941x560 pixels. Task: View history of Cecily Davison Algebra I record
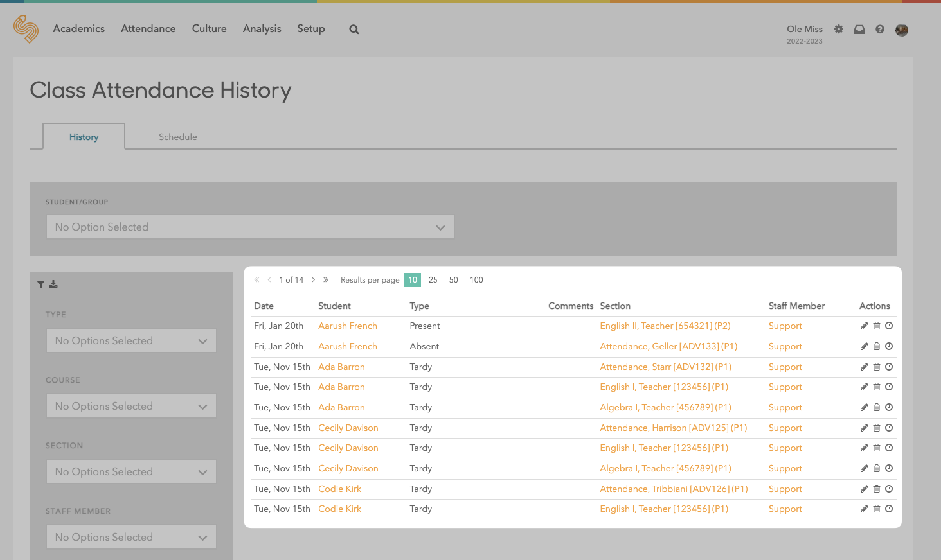[889, 468]
